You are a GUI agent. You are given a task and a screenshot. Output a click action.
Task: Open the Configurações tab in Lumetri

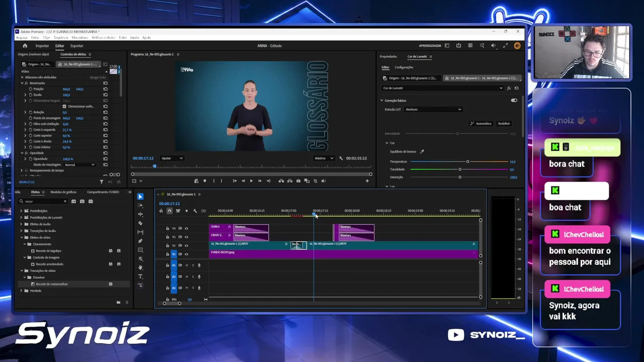404,67
